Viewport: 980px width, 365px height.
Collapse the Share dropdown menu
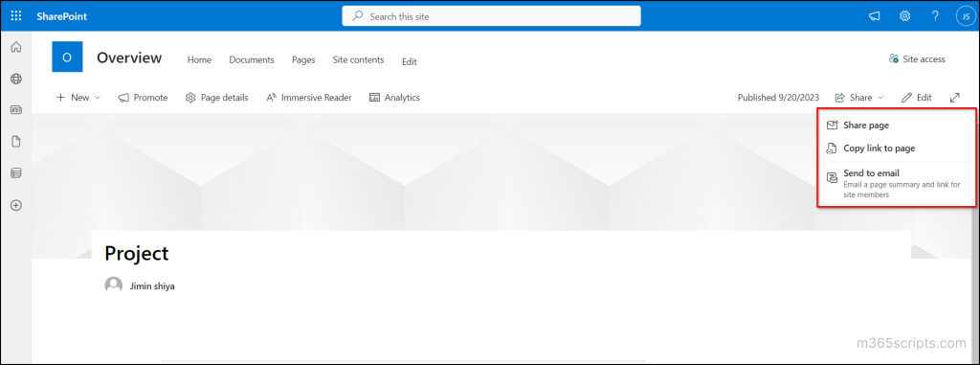859,98
